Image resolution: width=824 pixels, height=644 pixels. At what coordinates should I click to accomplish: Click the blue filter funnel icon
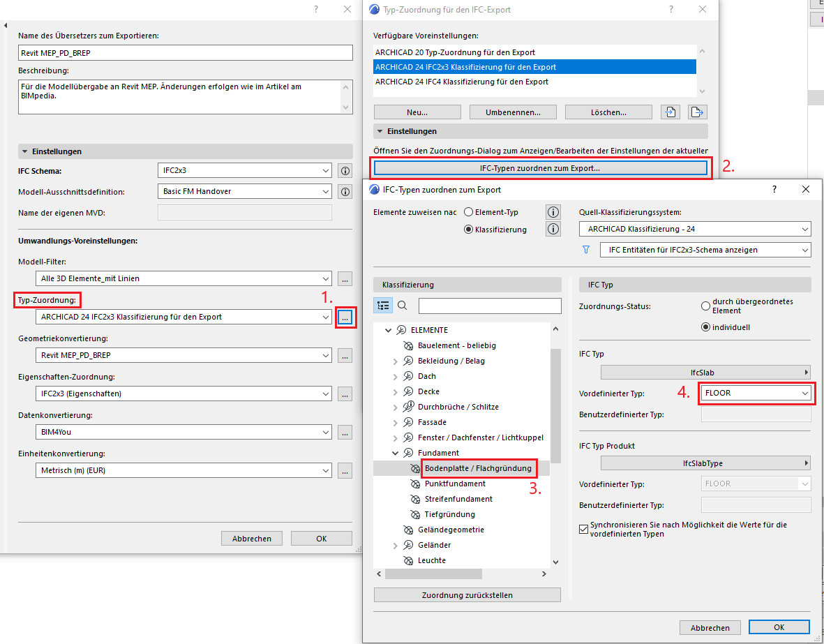point(586,250)
